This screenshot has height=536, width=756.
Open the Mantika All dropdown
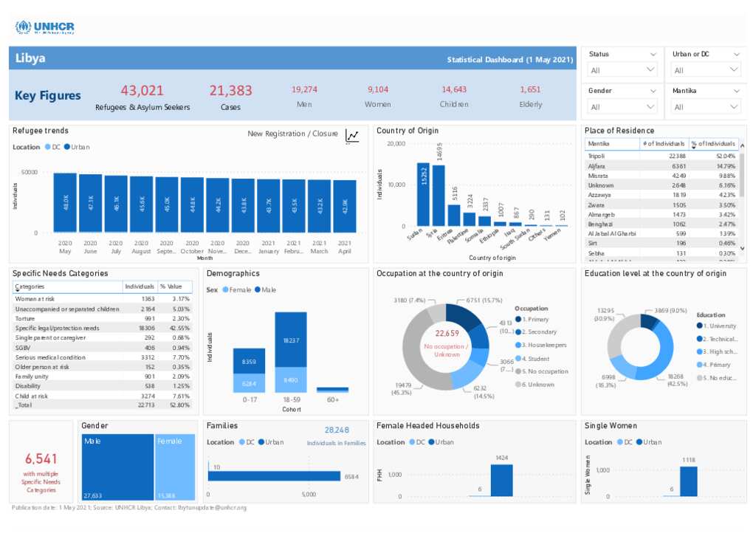pyautogui.click(x=705, y=107)
